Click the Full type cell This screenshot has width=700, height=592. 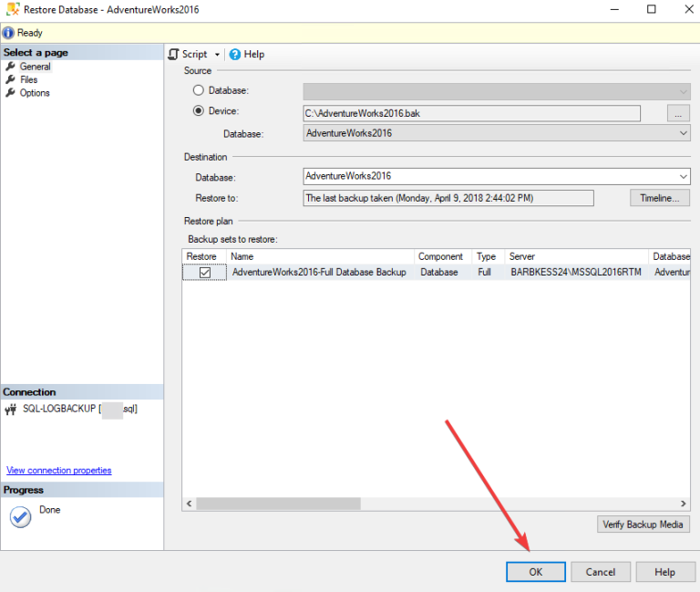coord(484,272)
